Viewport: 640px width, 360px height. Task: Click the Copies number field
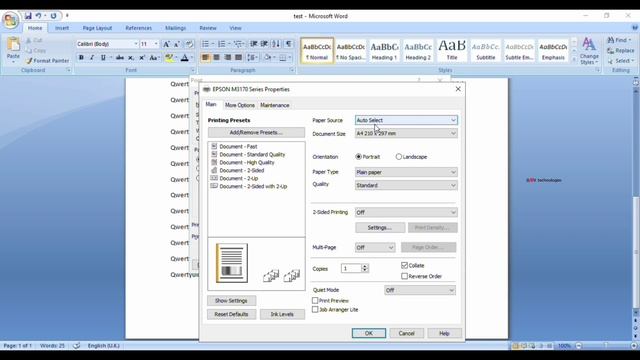point(351,269)
